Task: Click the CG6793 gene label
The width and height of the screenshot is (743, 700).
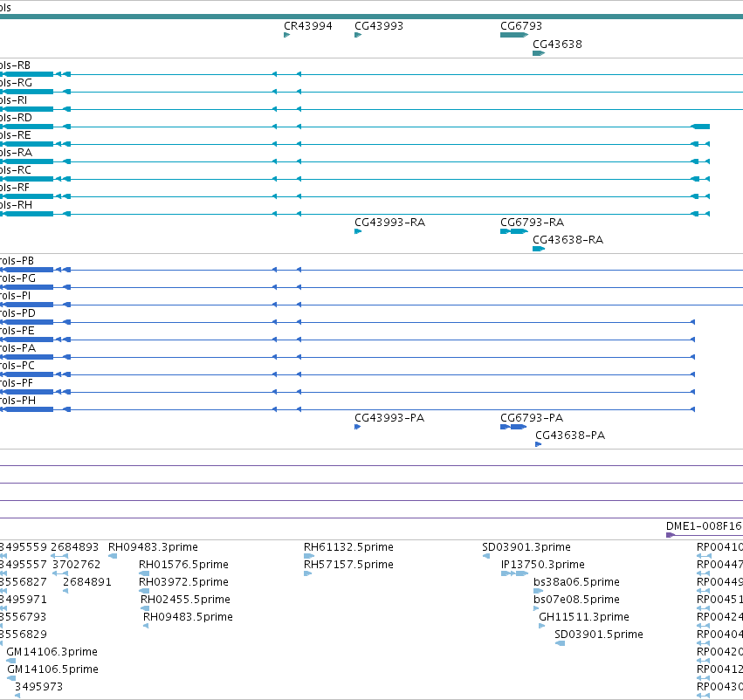Action: point(521,26)
